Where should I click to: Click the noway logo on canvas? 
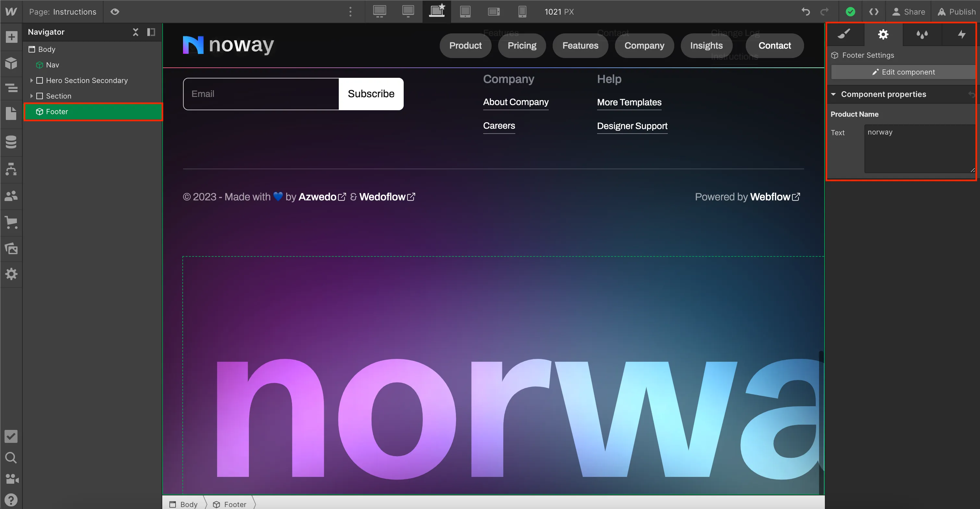pos(228,45)
